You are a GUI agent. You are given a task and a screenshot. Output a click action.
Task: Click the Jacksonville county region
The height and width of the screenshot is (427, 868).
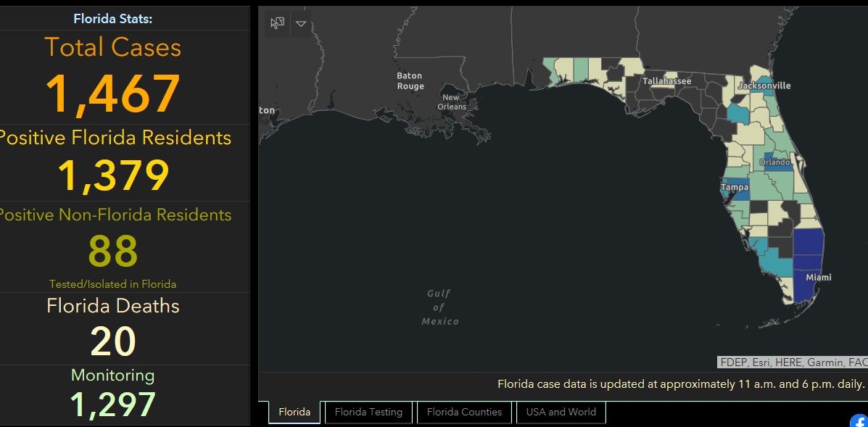coord(764,86)
